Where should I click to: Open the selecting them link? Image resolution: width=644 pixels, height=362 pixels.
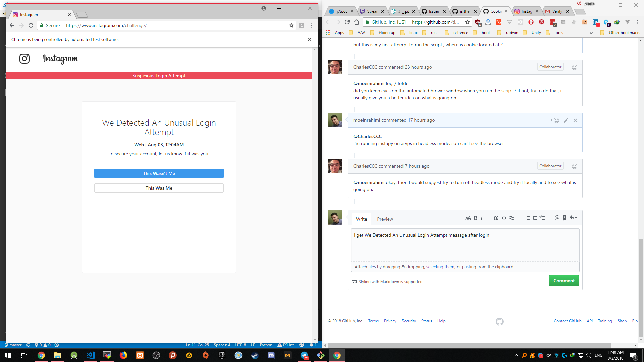tap(440, 267)
